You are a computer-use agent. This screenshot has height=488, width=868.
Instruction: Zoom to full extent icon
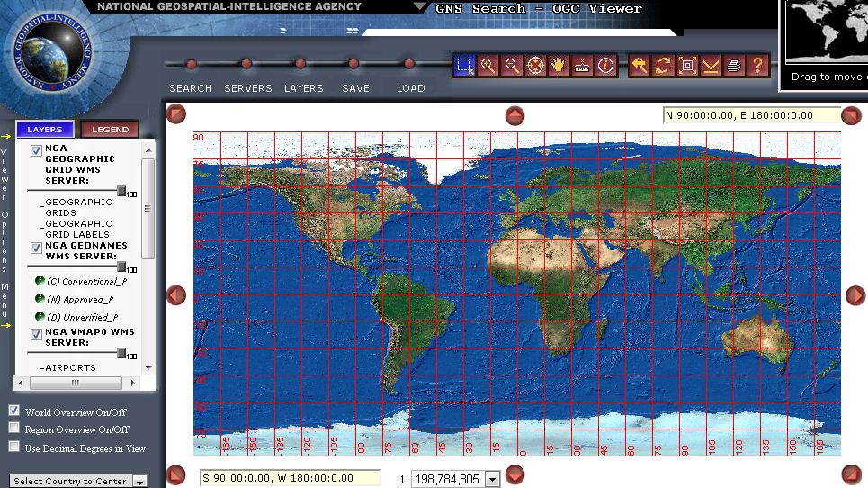tap(687, 66)
